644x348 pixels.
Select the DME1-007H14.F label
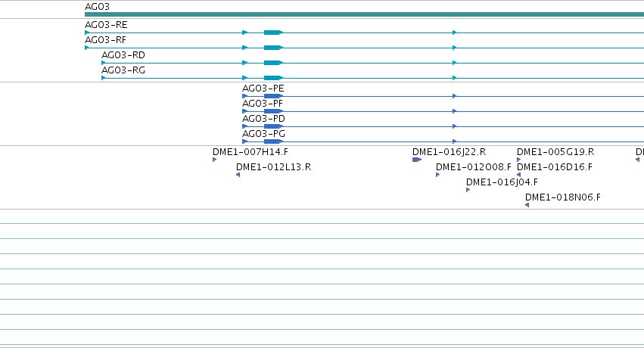(250, 152)
